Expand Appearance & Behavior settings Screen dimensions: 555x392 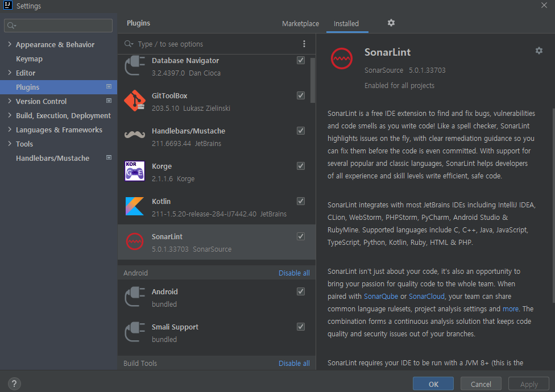point(10,44)
